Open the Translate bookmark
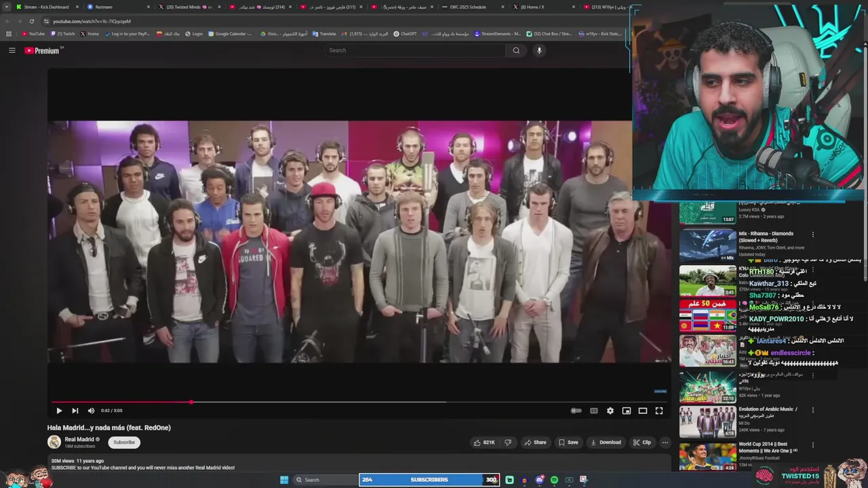Image resolution: width=868 pixels, height=488 pixels. (x=324, y=33)
